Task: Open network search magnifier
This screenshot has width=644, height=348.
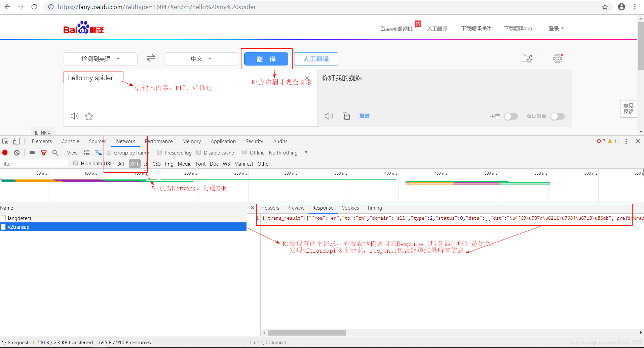Action: [x=55, y=153]
